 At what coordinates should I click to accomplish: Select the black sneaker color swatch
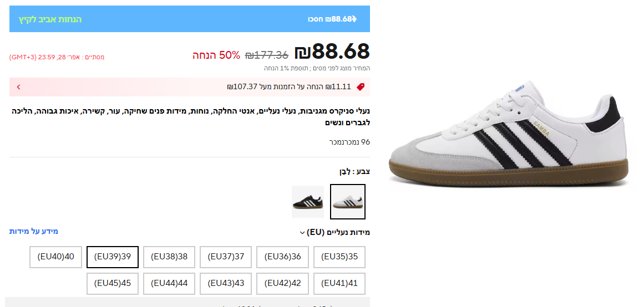coord(308,202)
